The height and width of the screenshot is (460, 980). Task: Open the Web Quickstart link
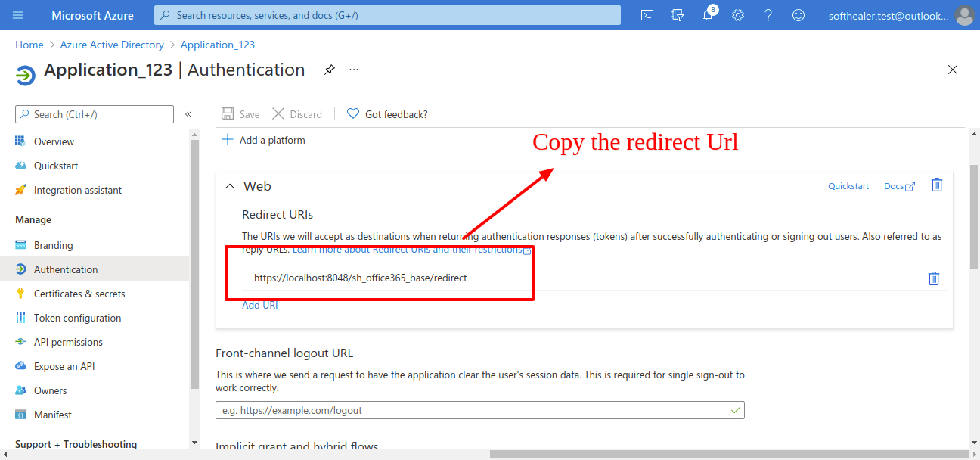(x=848, y=186)
